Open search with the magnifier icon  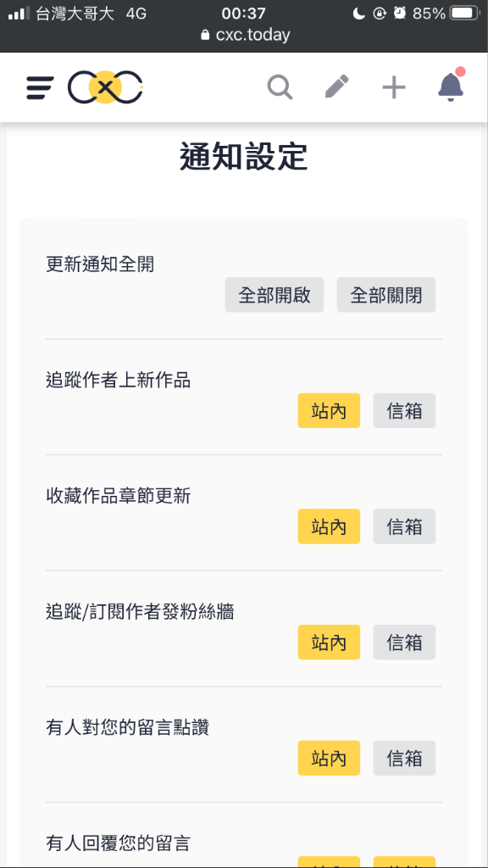[x=280, y=87]
